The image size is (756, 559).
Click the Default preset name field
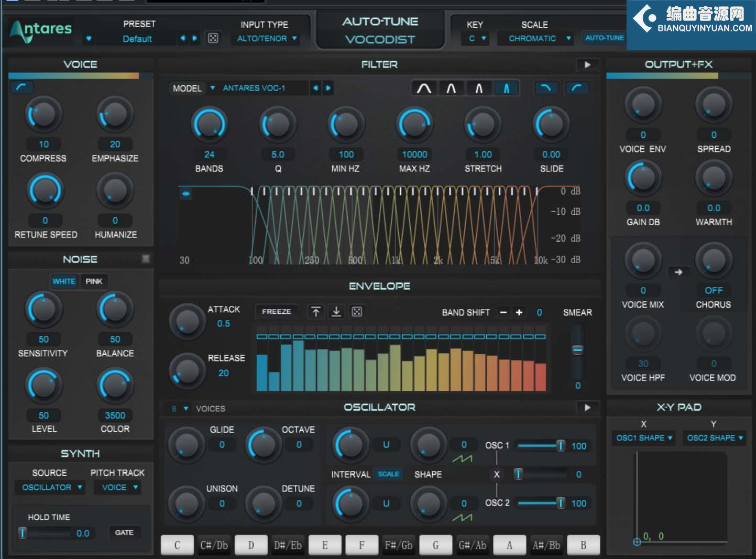click(137, 39)
